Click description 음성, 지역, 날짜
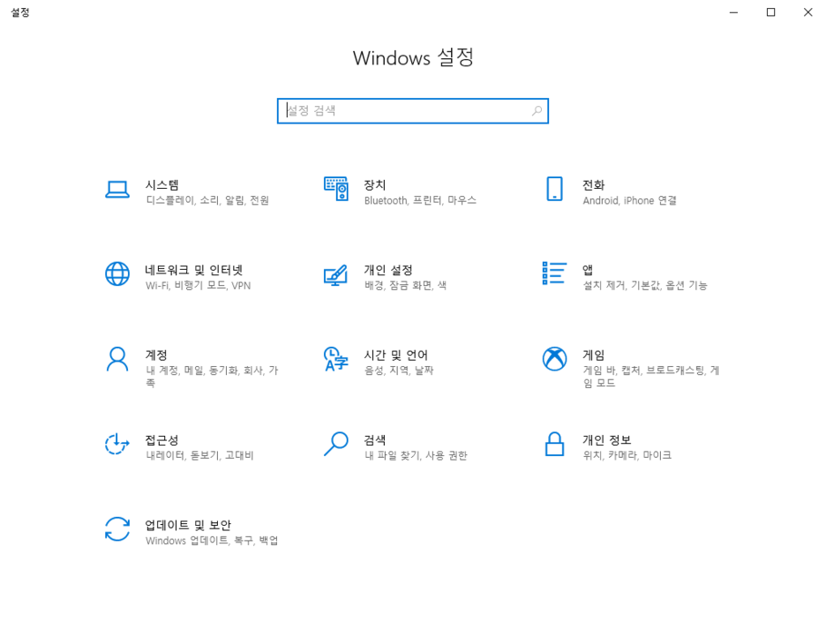This screenshot has width=826, height=644. pos(399,371)
